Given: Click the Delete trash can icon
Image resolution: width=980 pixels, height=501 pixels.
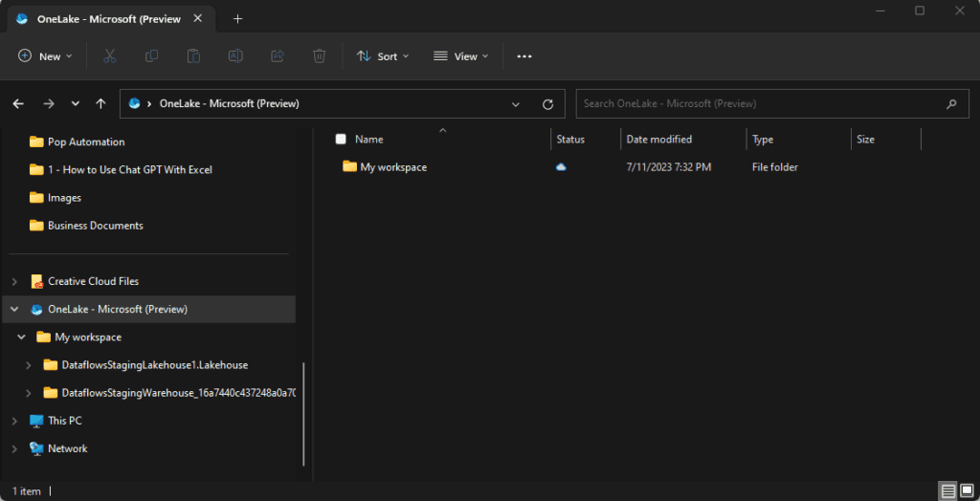Looking at the screenshot, I should pos(320,56).
